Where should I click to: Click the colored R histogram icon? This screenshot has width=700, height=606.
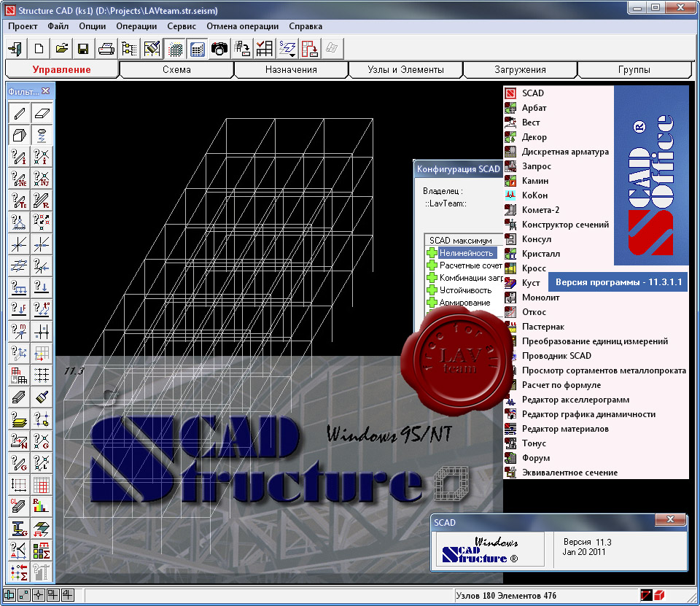pyautogui.click(x=42, y=506)
